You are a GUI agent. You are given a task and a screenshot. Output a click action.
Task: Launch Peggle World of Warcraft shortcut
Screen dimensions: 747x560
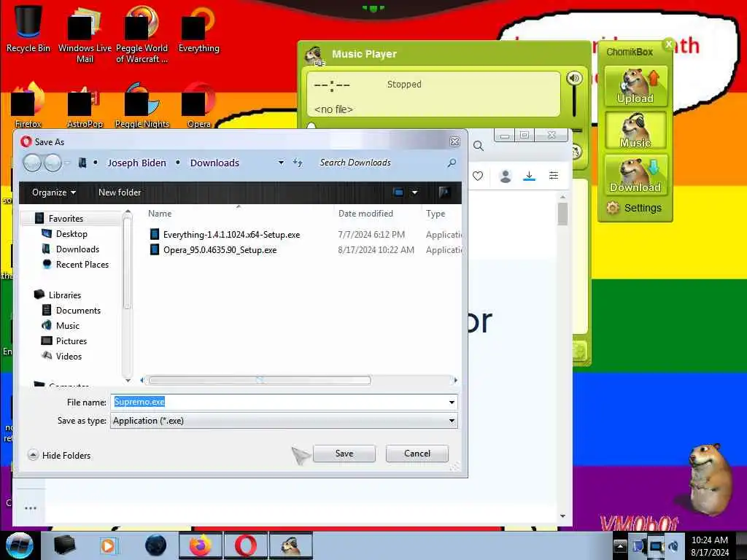(142, 34)
